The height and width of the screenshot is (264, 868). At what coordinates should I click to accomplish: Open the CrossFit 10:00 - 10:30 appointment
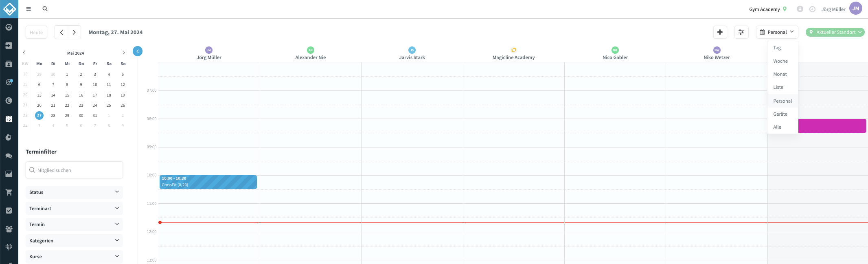[208, 182]
